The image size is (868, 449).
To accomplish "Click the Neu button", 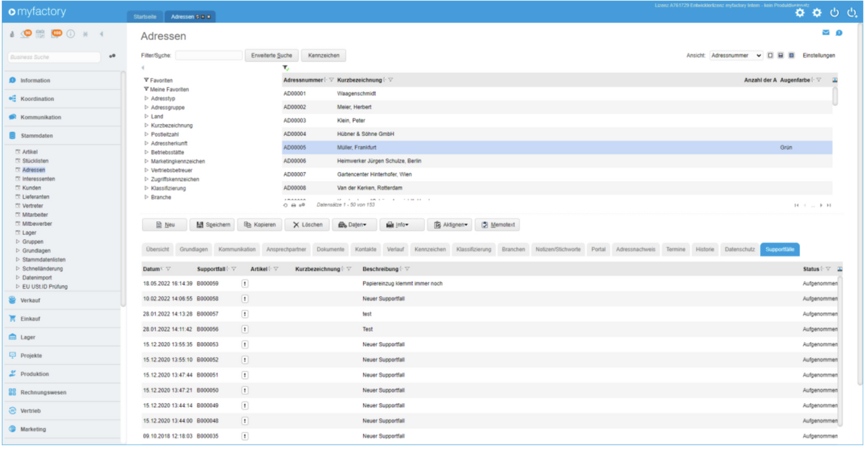I will [x=164, y=225].
